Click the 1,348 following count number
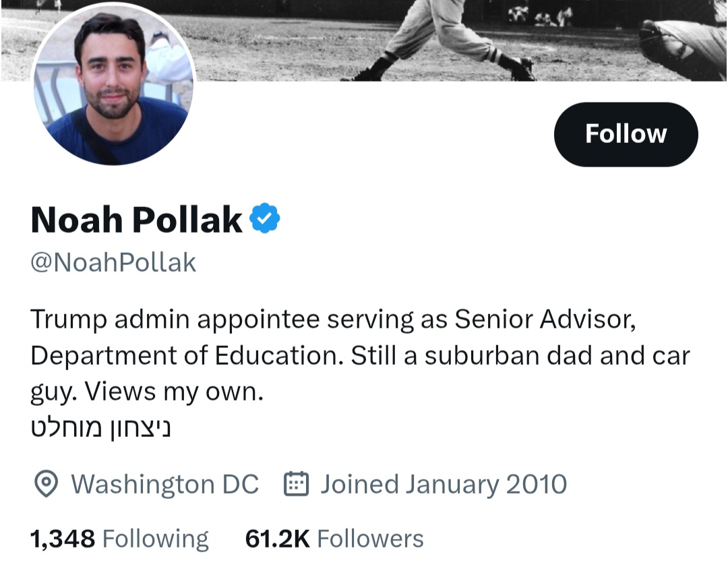This screenshot has width=728, height=567. (x=63, y=539)
